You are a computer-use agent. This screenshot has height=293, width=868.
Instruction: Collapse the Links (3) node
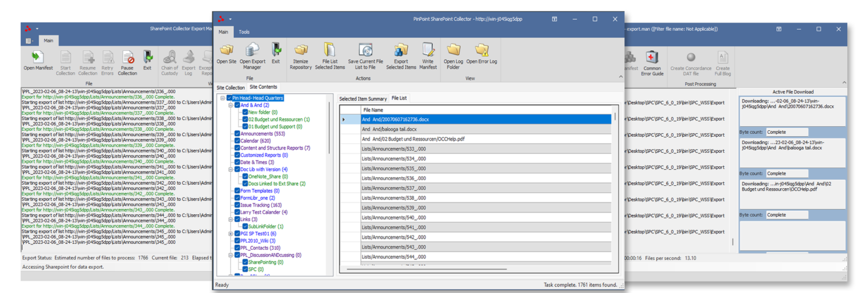click(x=230, y=219)
